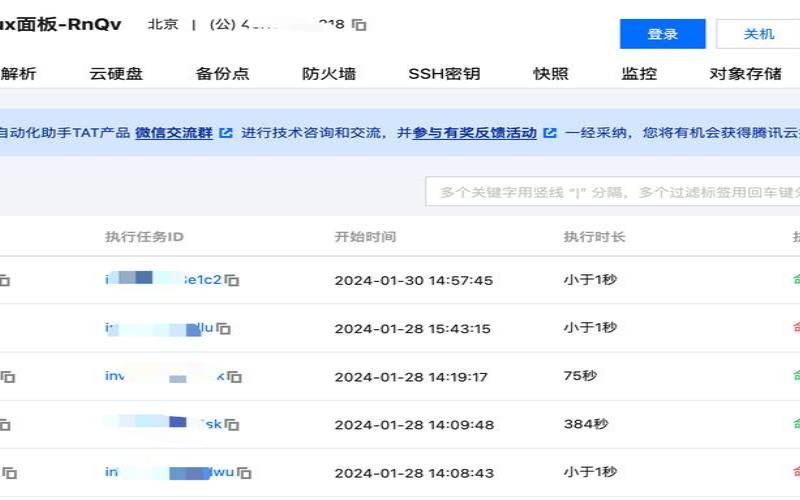800x500 pixels.
Task: Select start time 2024-01-28 15:43:15
Action: (412, 328)
